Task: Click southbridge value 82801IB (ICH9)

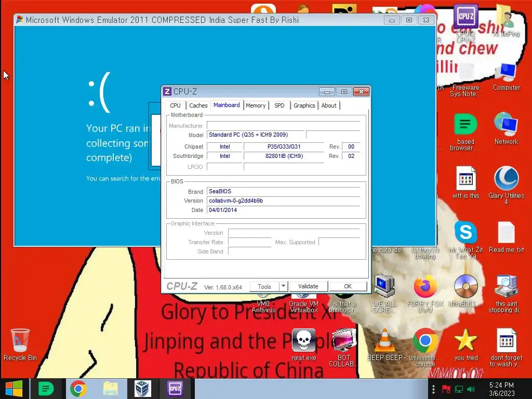Action: pyautogui.click(x=284, y=156)
